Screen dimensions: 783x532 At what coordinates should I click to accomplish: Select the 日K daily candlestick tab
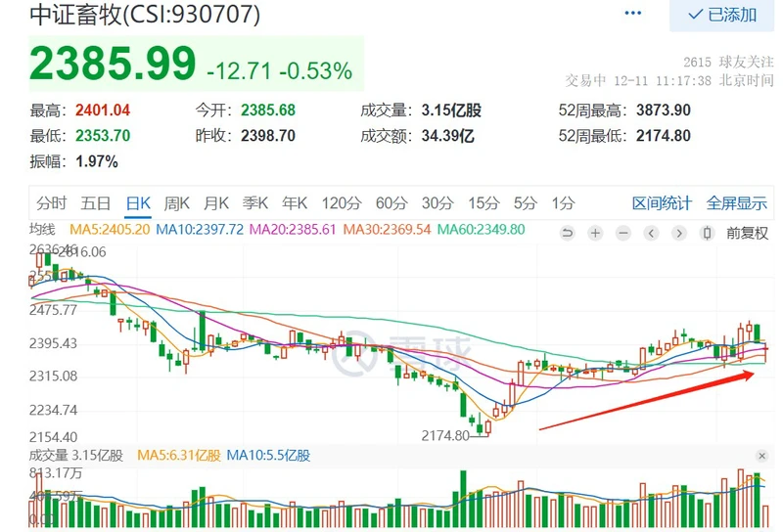coord(138,203)
